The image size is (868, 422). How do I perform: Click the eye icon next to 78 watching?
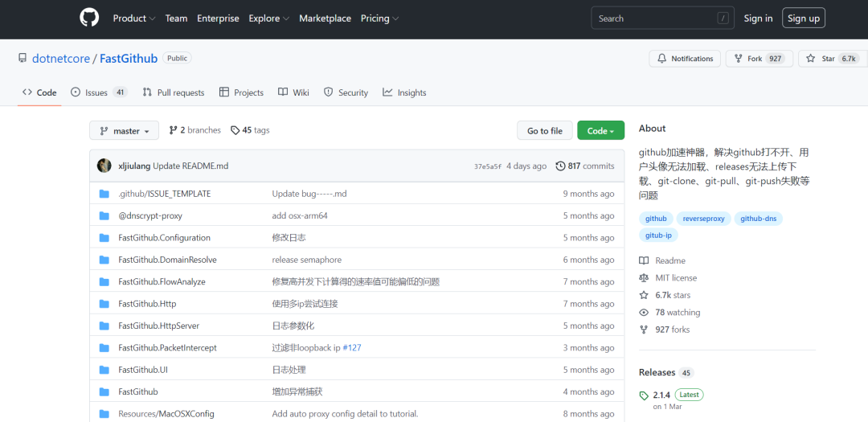click(x=643, y=313)
